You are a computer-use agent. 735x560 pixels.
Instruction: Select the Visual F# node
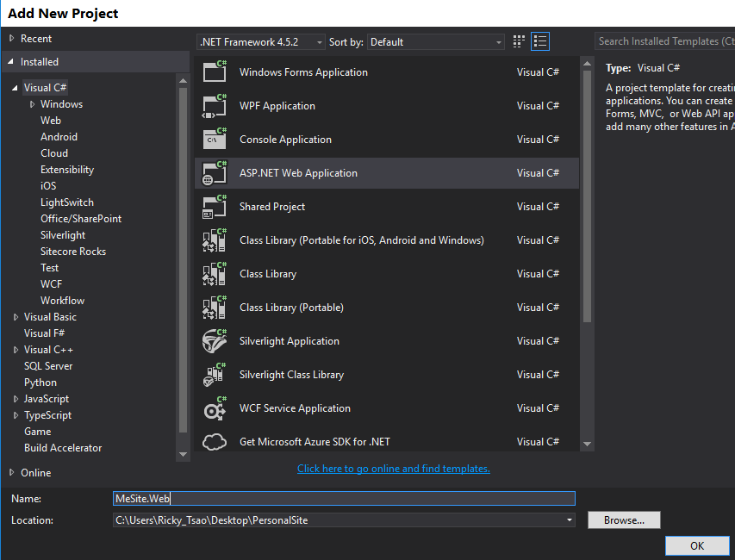point(44,333)
